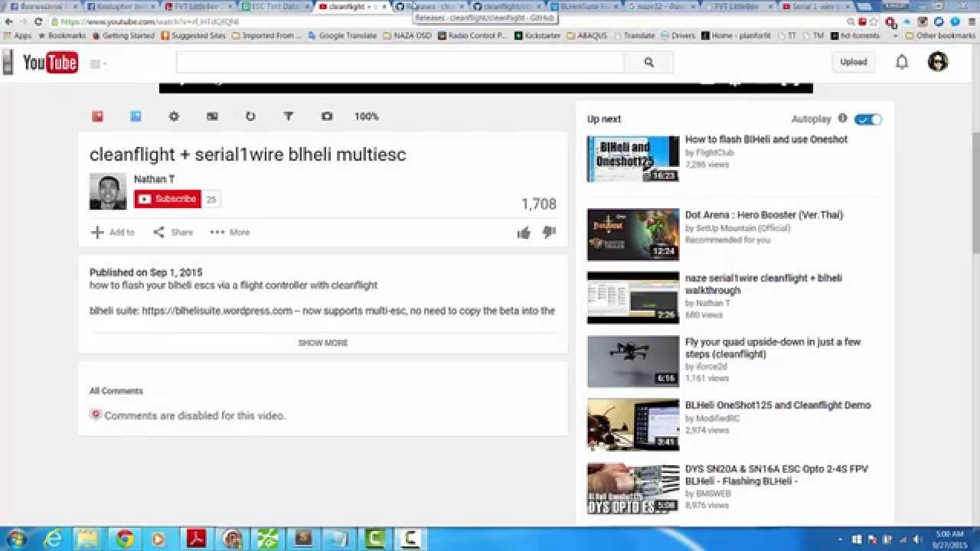Open the account avatar menu

[x=938, y=62]
